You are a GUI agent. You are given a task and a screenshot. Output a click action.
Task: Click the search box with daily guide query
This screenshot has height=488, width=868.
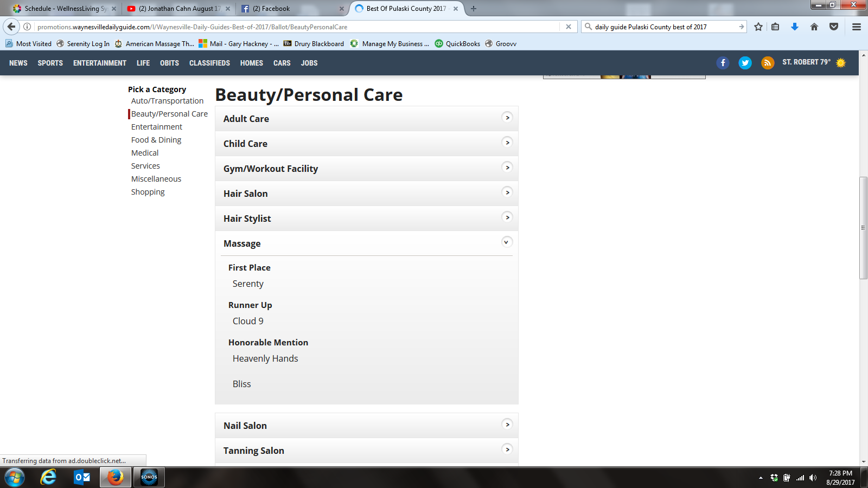[662, 27]
